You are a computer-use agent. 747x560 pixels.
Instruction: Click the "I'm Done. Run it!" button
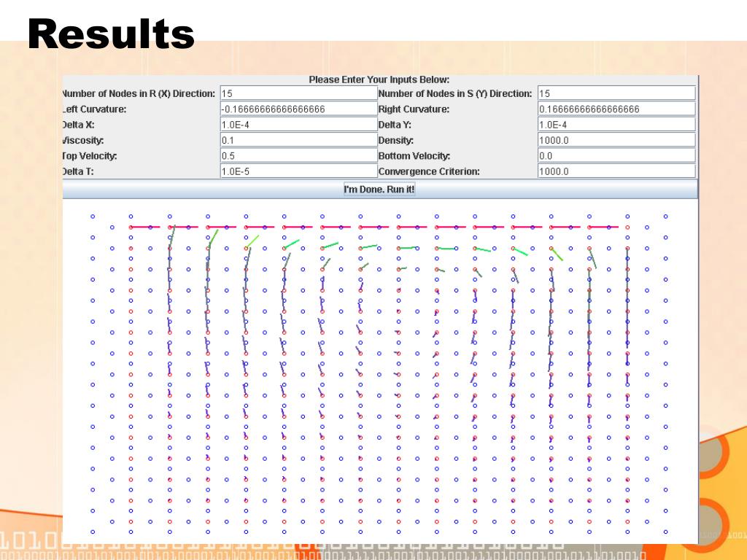379,189
